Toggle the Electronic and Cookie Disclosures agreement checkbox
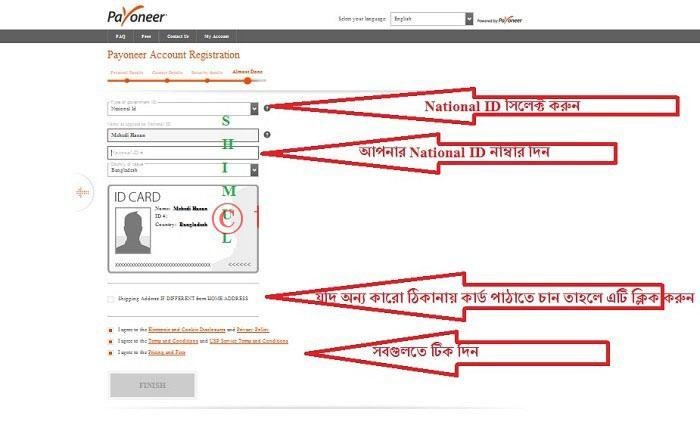 111,330
